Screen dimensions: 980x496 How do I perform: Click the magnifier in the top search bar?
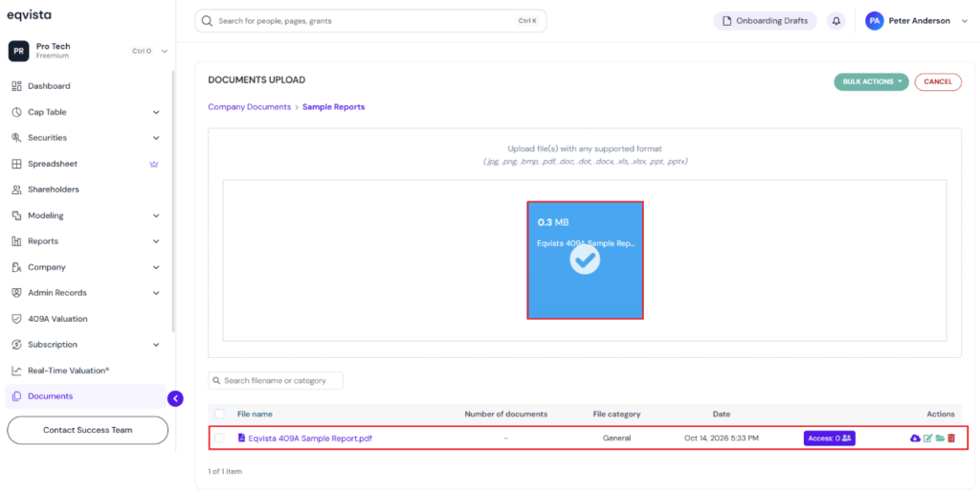pos(208,21)
